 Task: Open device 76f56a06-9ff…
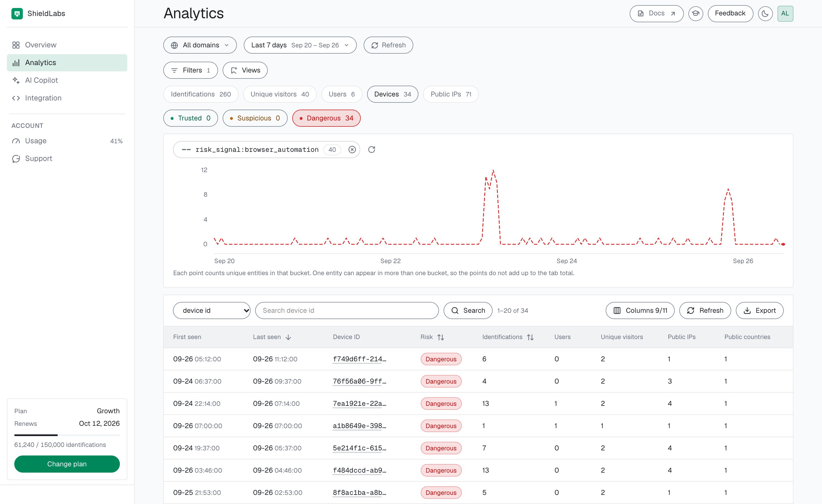(359, 382)
